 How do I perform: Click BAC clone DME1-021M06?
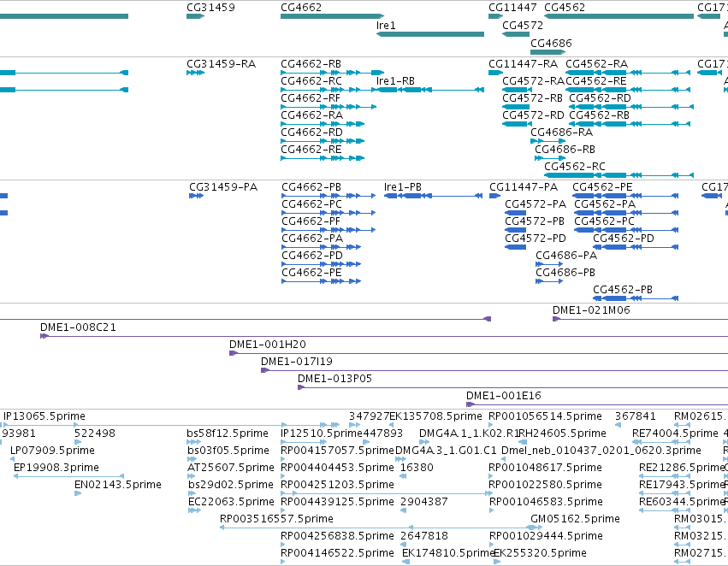pyautogui.click(x=640, y=319)
